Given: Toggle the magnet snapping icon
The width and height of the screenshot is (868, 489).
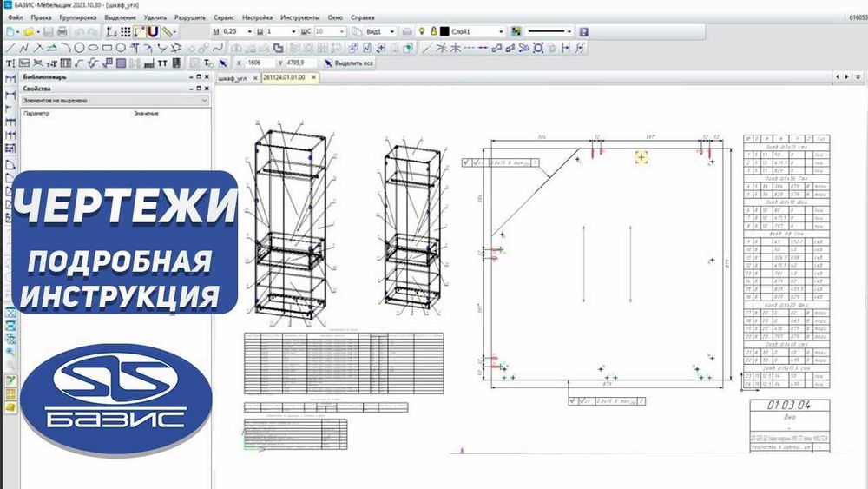Looking at the screenshot, I should coord(154,32).
